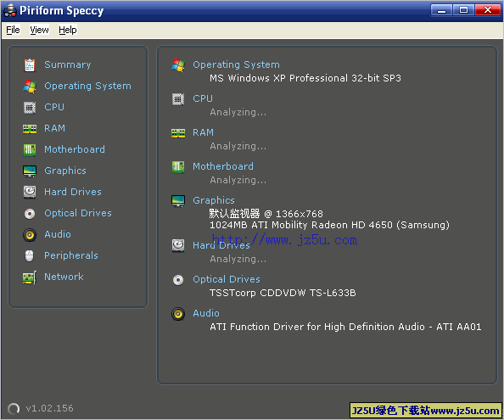The image size is (504, 420).
Task: Select Graphics in the left sidebar
Action: point(65,171)
